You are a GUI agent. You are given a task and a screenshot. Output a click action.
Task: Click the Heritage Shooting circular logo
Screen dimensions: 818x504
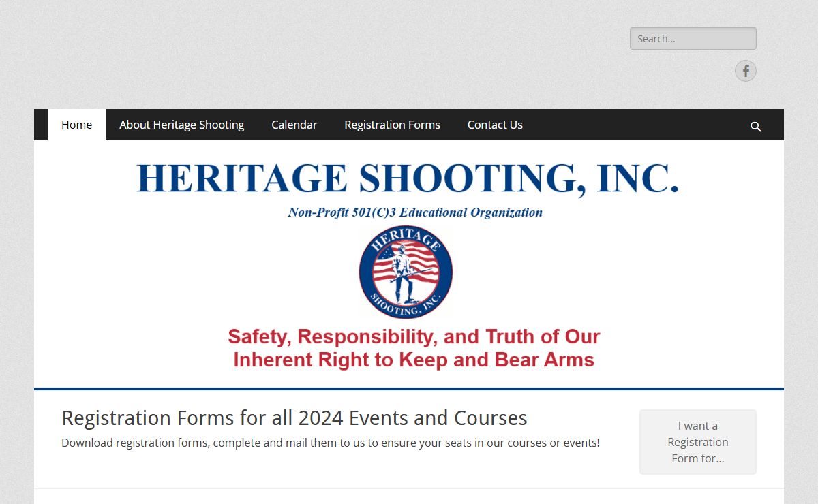(x=406, y=272)
